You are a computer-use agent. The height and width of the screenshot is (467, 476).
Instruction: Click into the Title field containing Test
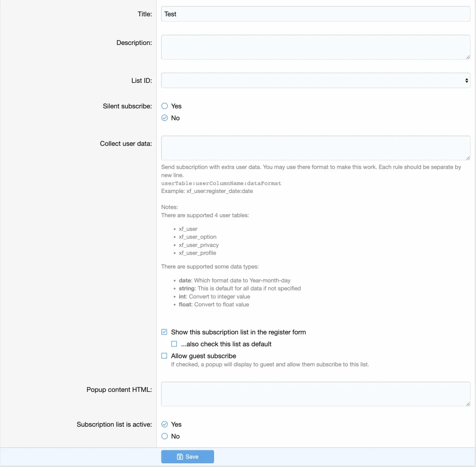[315, 14]
